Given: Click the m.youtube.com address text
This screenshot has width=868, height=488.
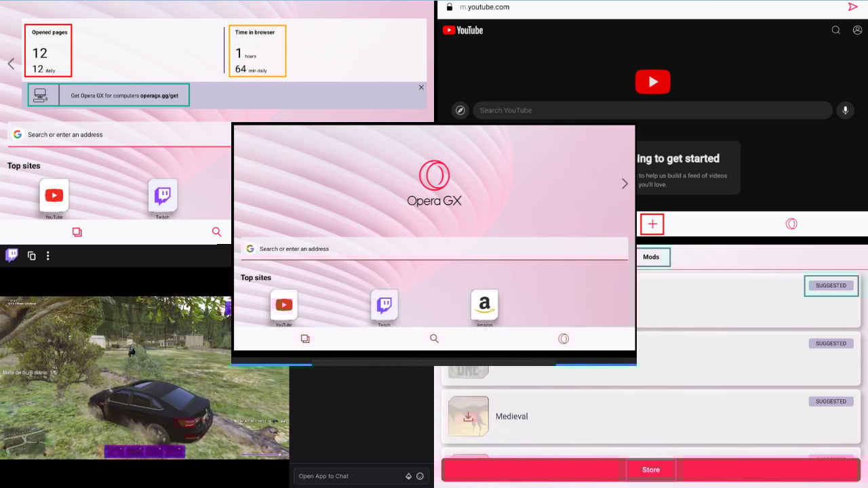Looking at the screenshot, I should point(484,7).
